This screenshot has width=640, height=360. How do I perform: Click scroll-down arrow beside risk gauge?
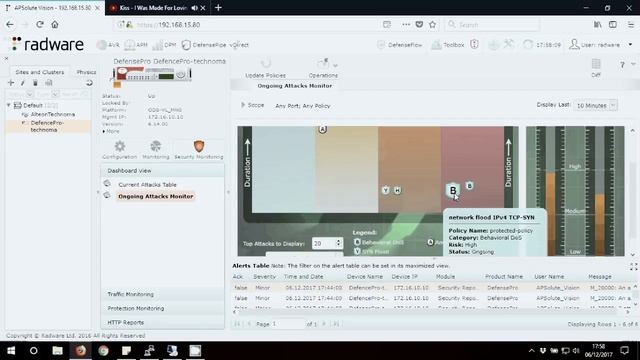click(632, 255)
